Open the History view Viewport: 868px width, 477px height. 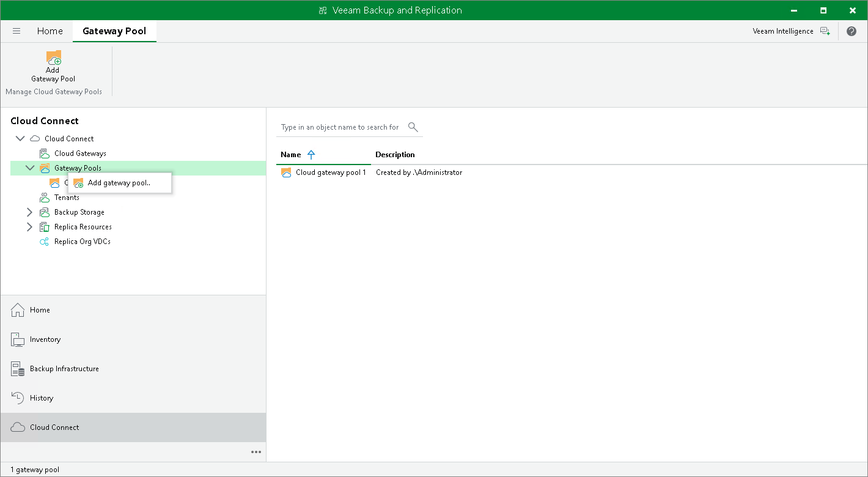coord(133,398)
